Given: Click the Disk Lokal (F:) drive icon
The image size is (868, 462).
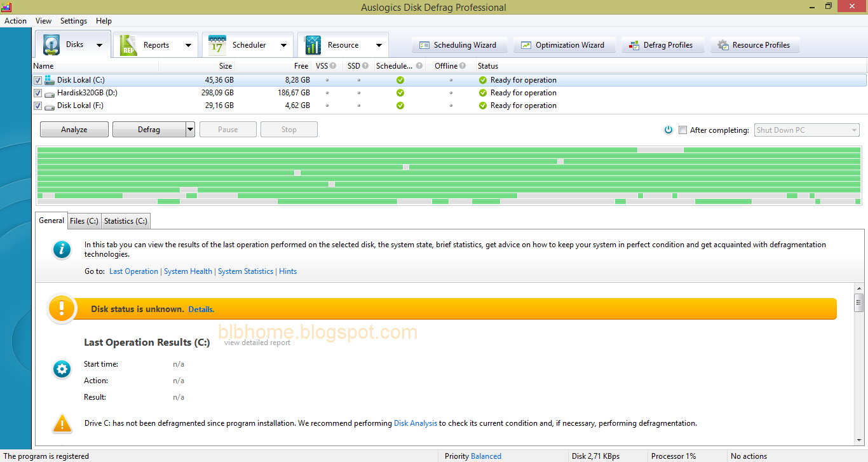Looking at the screenshot, I should click(x=50, y=105).
